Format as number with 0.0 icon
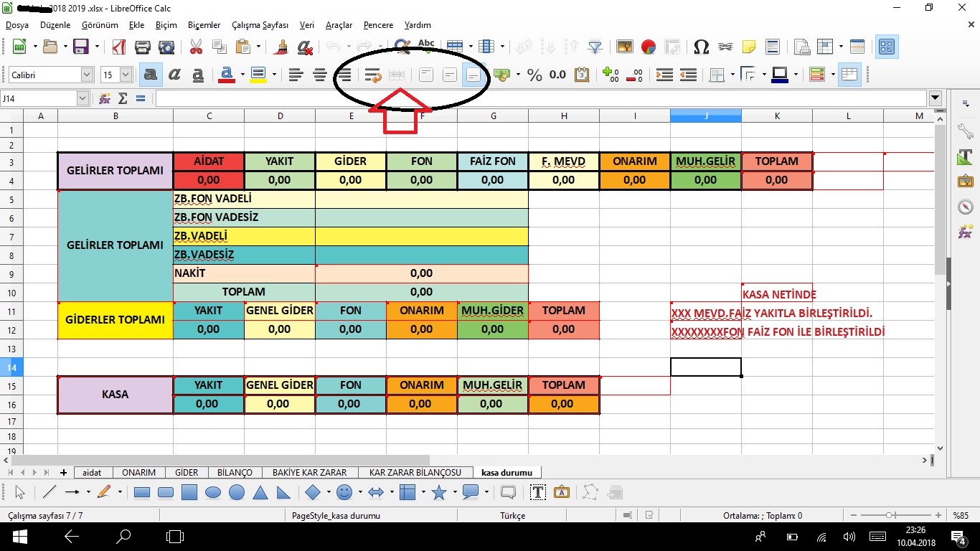The height and width of the screenshot is (551, 980). [557, 75]
